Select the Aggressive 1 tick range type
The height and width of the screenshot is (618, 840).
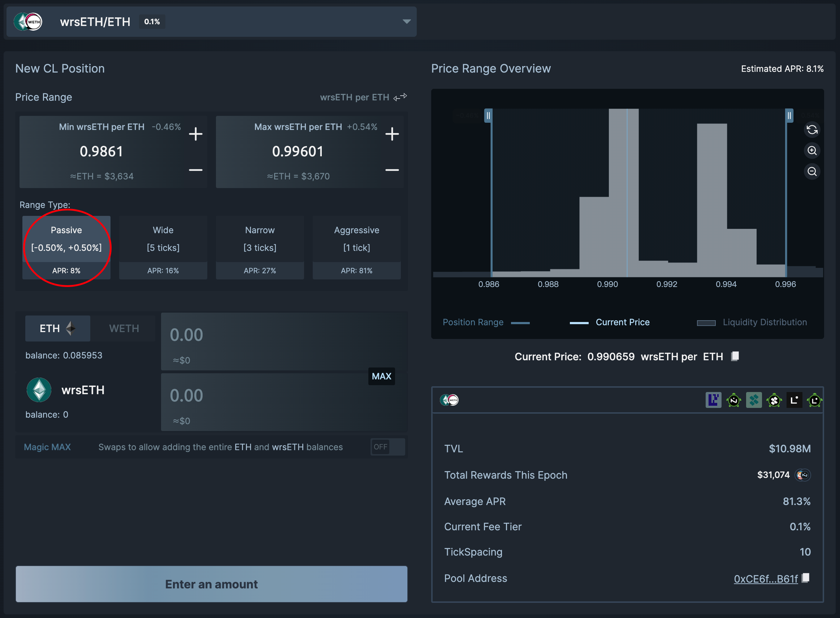356,248
